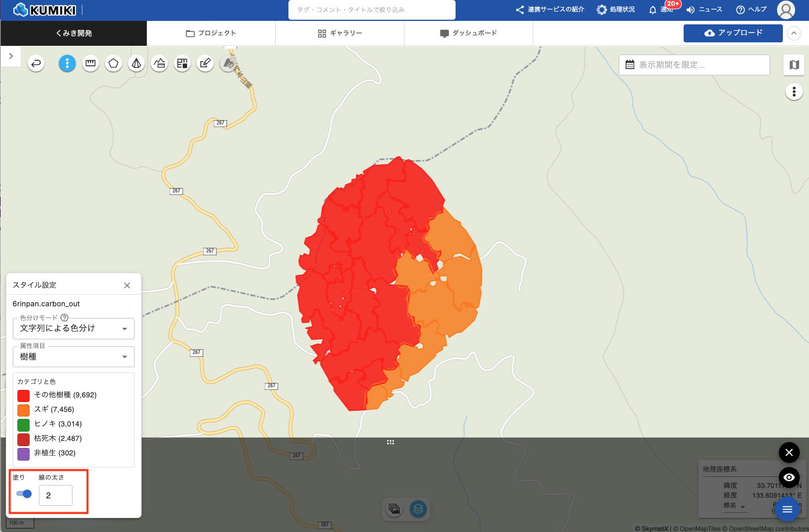Select the cone volume measurement tool
The height and width of the screenshot is (532, 809).
(x=136, y=63)
